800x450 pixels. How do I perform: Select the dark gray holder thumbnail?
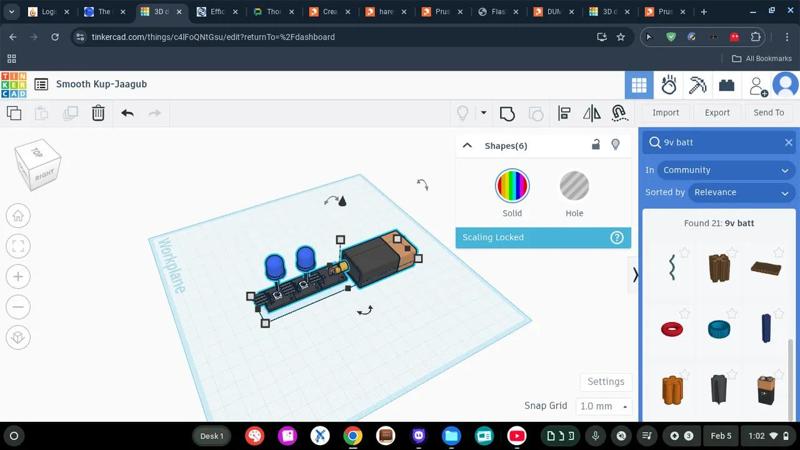pos(719,389)
